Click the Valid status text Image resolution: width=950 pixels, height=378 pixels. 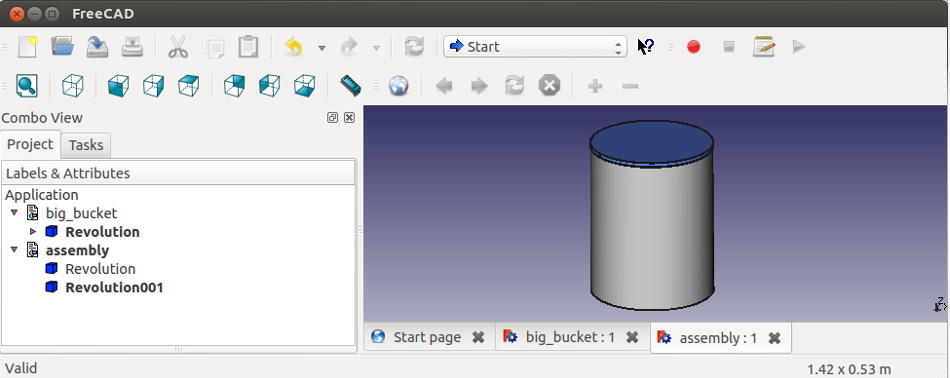pyautogui.click(x=21, y=368)
